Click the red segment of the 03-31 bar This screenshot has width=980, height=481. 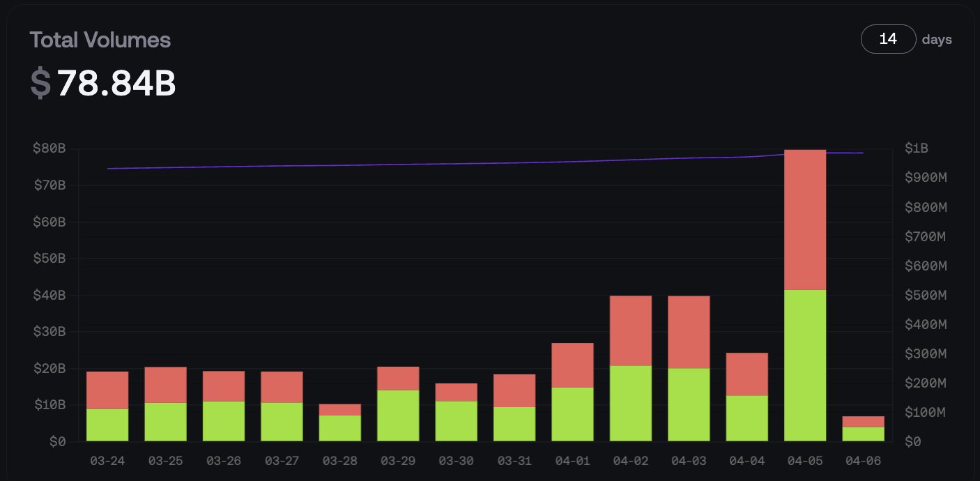pos(514,390)
